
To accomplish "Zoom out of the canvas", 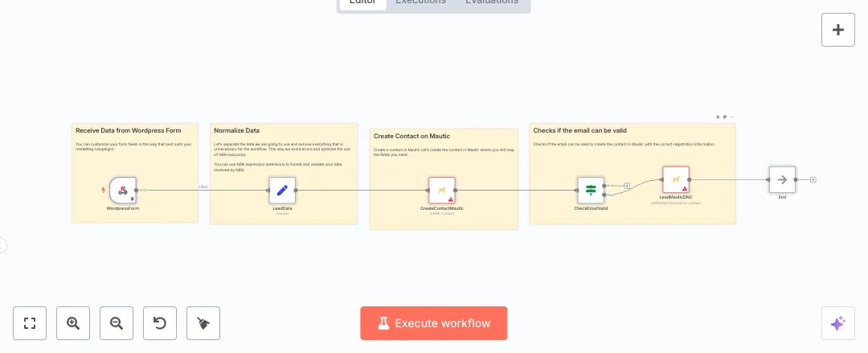I will (x=117, y=323).
